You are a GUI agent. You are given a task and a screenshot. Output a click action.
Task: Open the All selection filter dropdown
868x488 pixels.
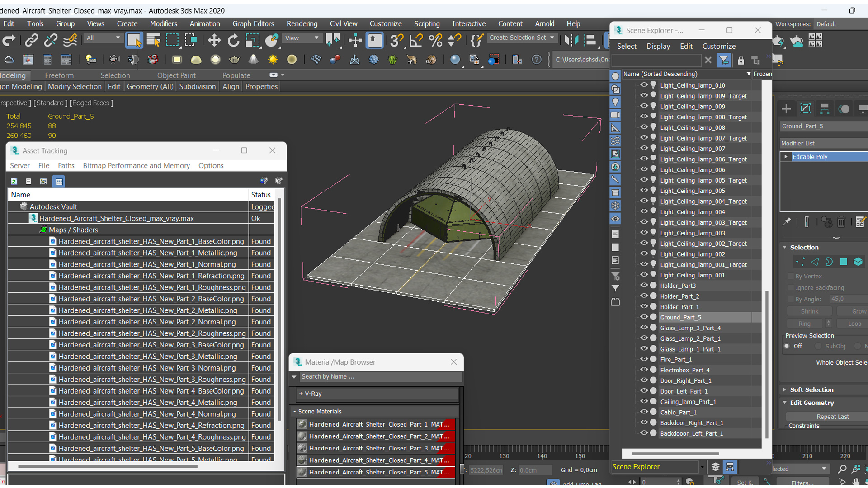pyautogui.click(x=103, y=38)
